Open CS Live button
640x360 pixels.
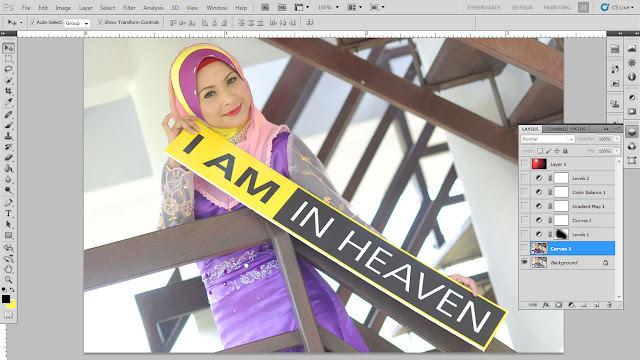click(x=617, y=7)
